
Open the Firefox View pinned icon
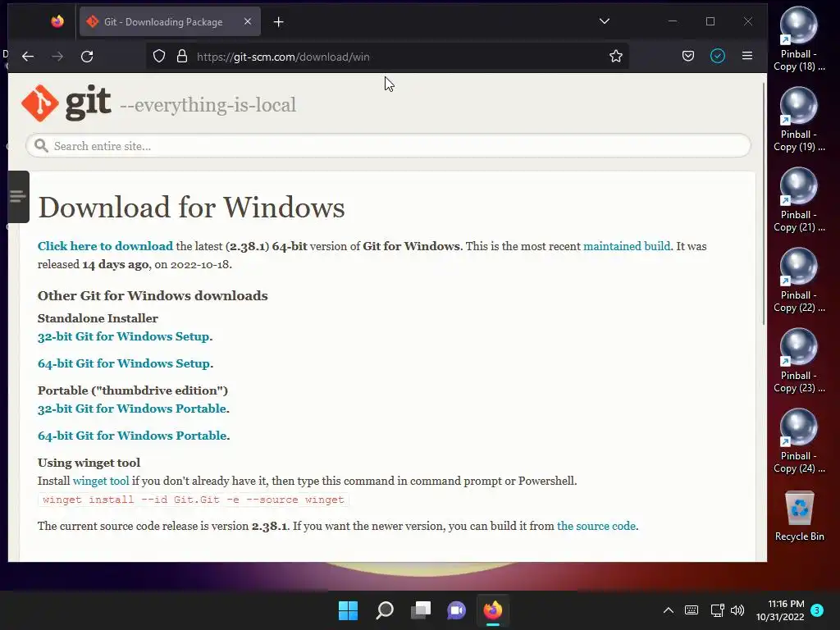point(57,21)
